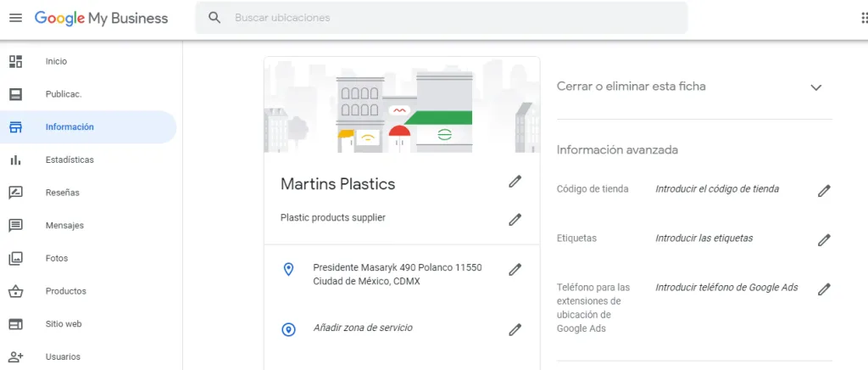The image size is (868, 370).
Task: Click Plastic products supplier text
Action: [332, 218]
